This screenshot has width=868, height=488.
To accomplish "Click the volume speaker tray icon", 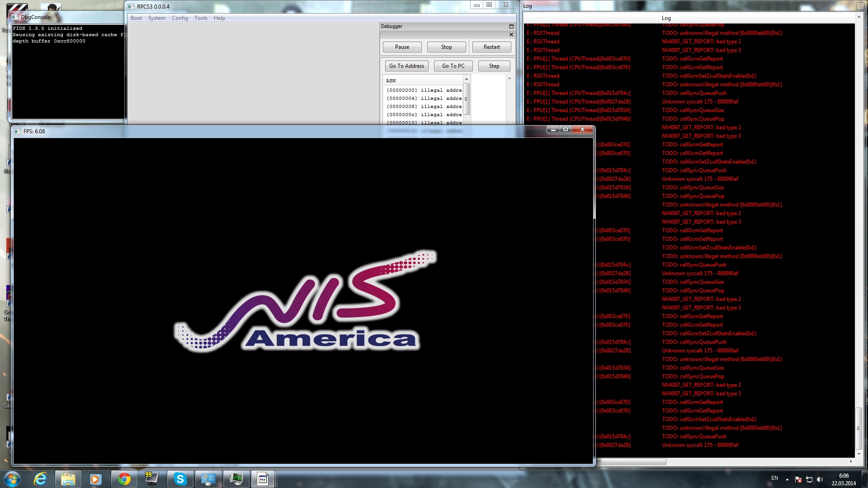I will [820, 479].
